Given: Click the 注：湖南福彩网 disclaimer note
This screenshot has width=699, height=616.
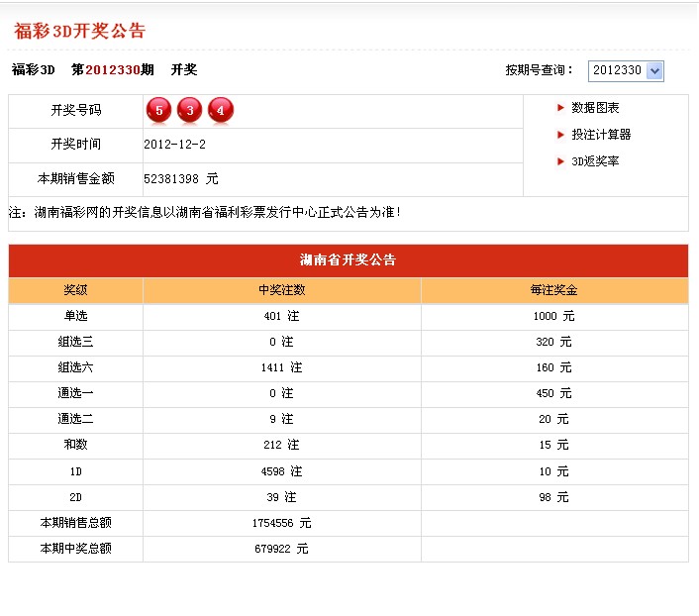Looking at the screenshot, I should coord(205,212).
